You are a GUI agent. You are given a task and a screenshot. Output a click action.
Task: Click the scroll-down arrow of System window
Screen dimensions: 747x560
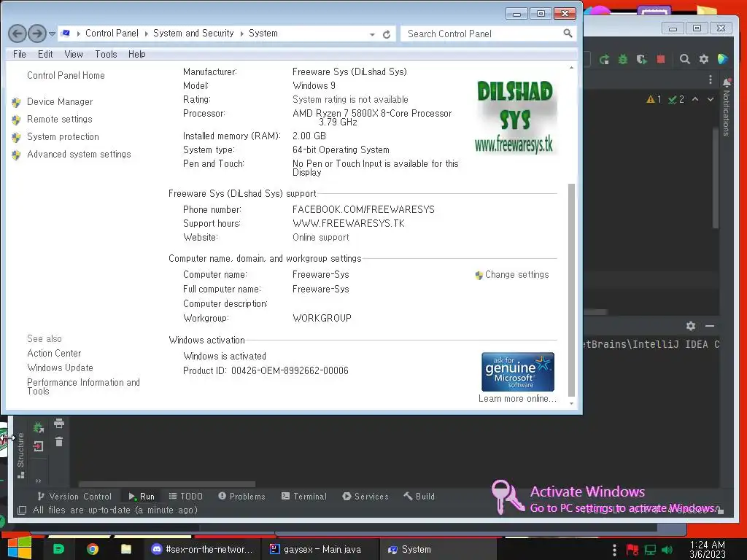coord(572,404)
